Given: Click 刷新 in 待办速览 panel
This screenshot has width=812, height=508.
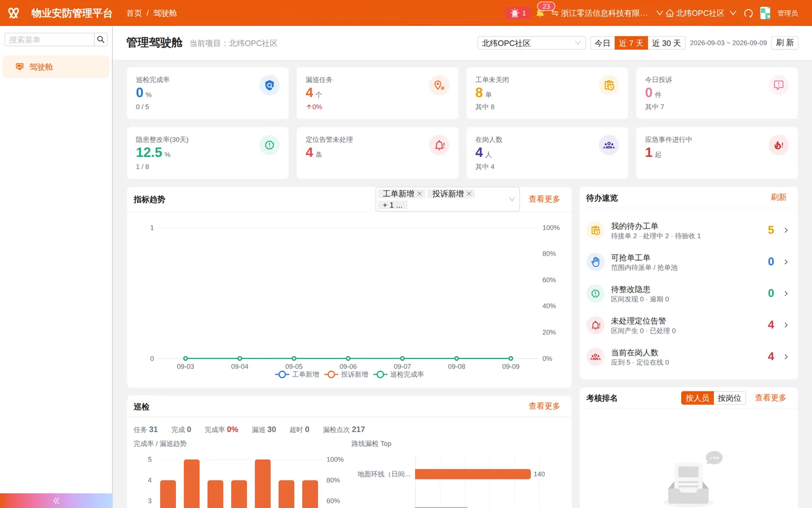Looking at the screenshot, I should coord(779,198).
